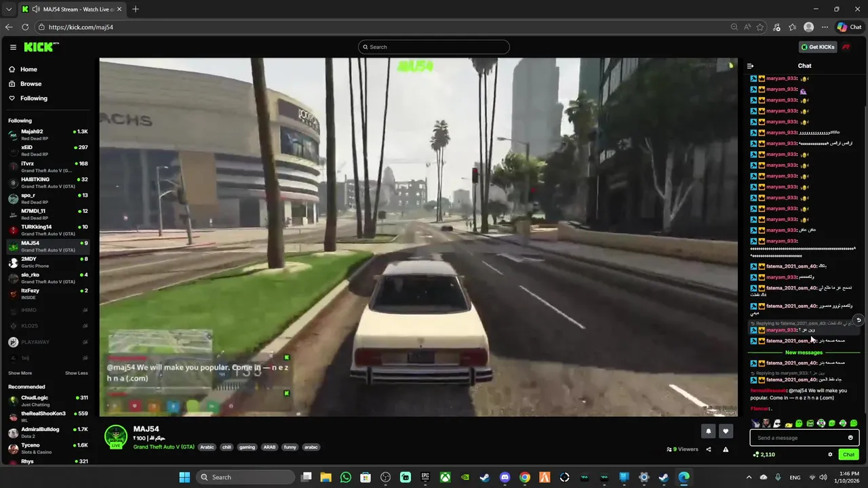
Task: Open a new browser tab
Action: point(136,9)
